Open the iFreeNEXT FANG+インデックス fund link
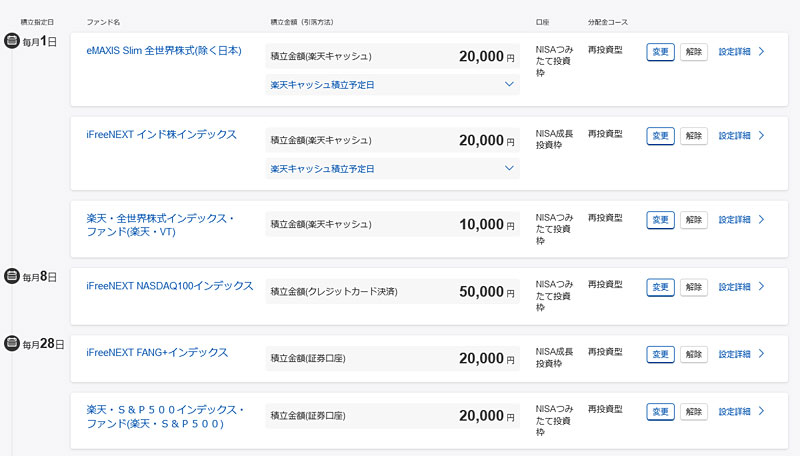The image size is (800, 456). point(157,352)
